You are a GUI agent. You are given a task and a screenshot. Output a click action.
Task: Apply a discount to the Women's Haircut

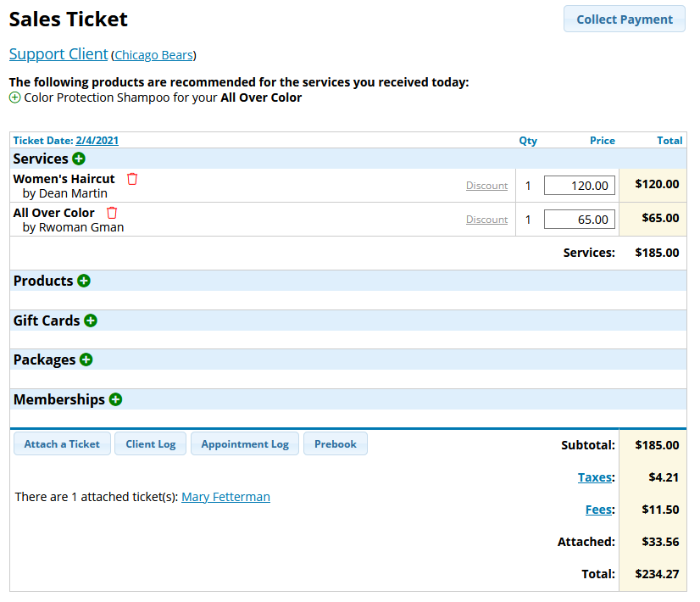(x=486, y=185)
